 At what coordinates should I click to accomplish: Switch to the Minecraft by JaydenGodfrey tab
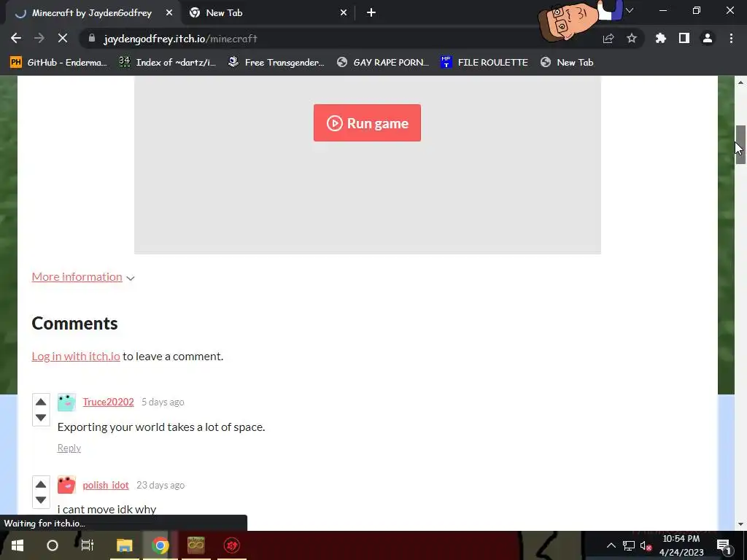[90, 13]
